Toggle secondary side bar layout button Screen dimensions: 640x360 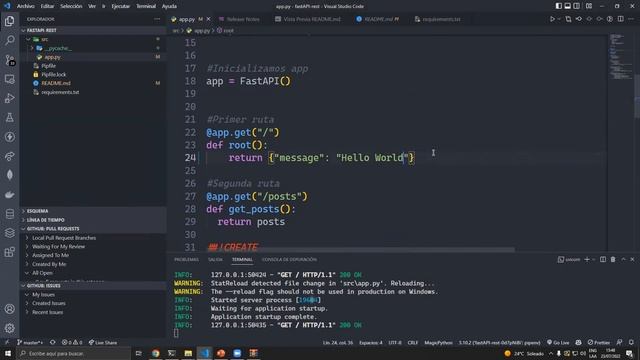tap(576, 6)
